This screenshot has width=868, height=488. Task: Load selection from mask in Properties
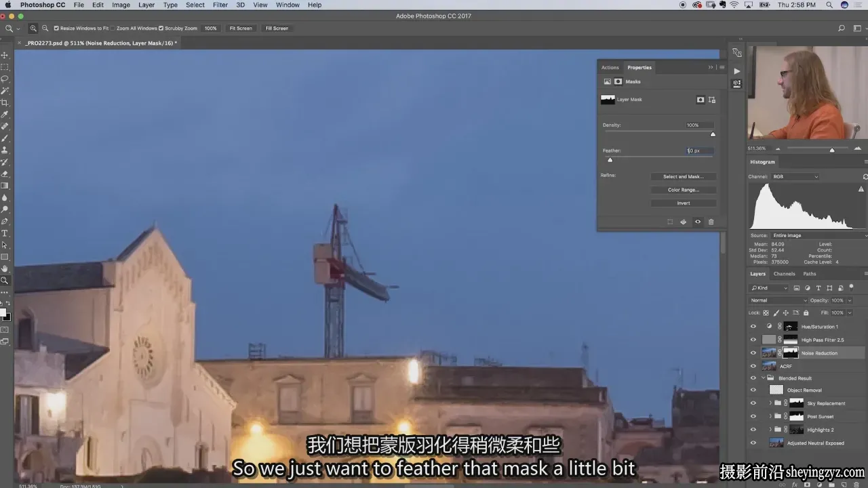670,222
